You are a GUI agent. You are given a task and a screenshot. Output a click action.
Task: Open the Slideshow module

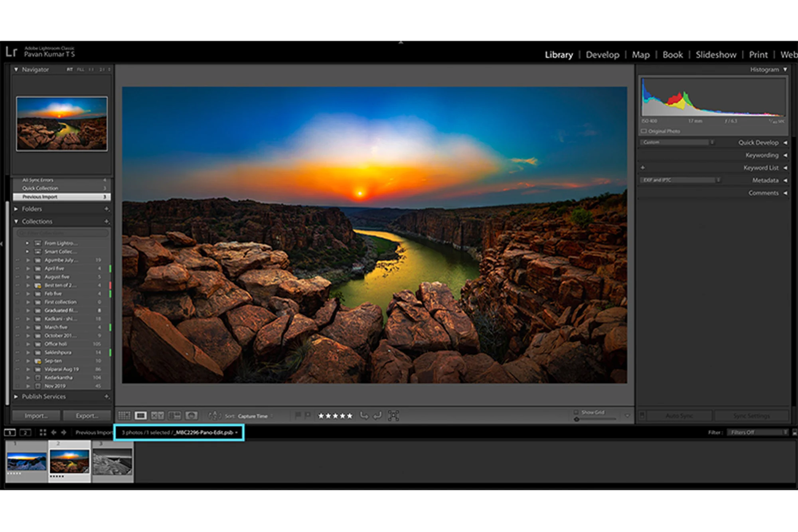pos(716,55)
